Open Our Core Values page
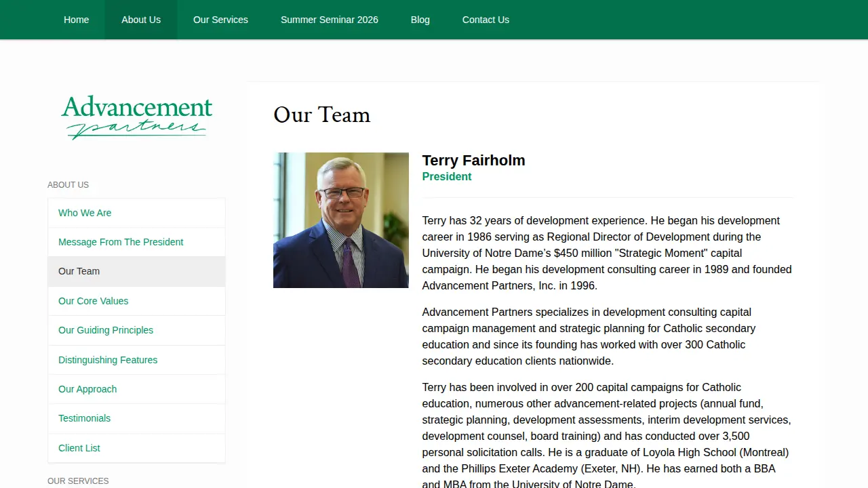 [136, 301]
